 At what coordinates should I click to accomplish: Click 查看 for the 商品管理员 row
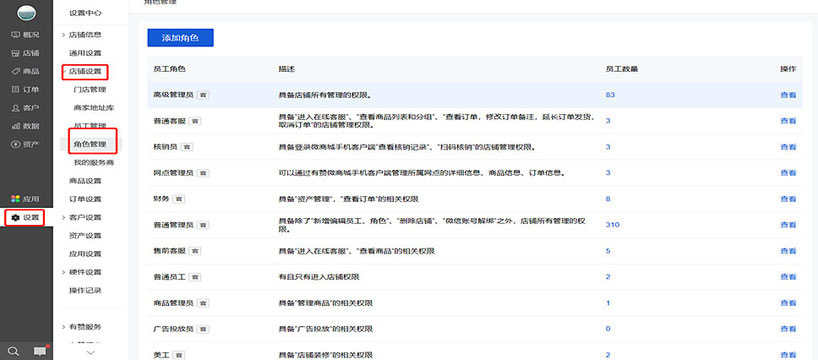(x=788, y=303)
